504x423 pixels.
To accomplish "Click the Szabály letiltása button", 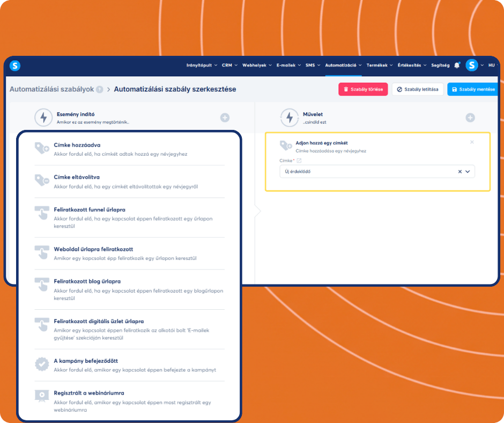I will [x=418, y=90].
